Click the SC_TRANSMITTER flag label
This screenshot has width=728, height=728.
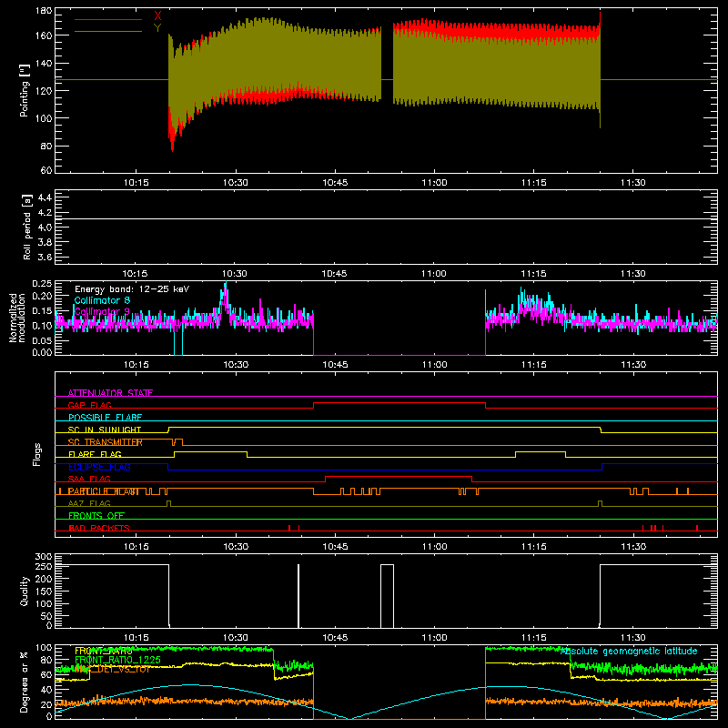pos(106,442)
